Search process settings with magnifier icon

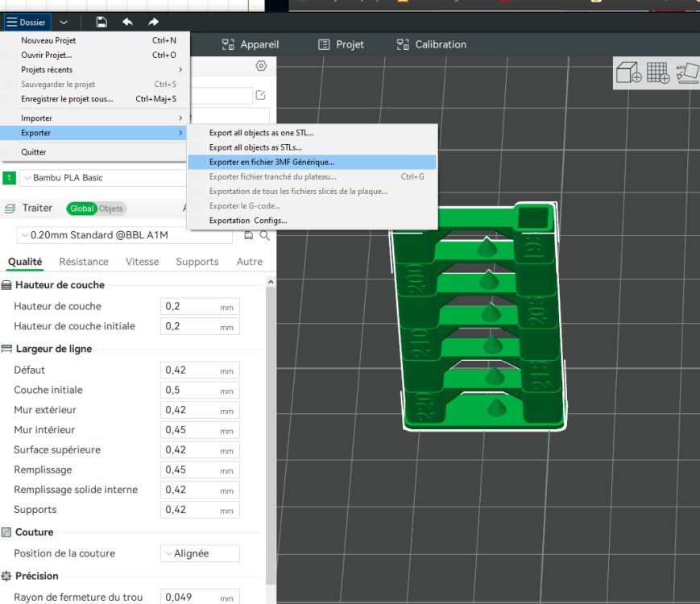[265, 236]
